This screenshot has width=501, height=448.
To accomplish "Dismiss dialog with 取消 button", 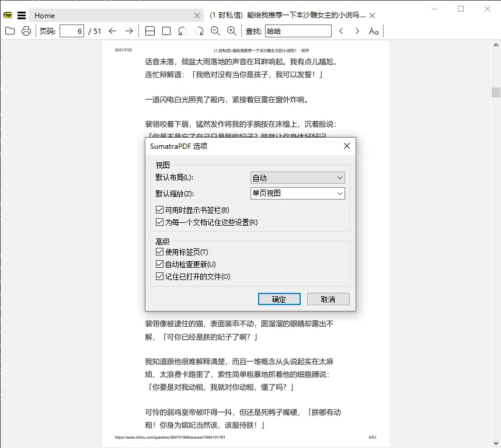I will click(x=328, y=299).
